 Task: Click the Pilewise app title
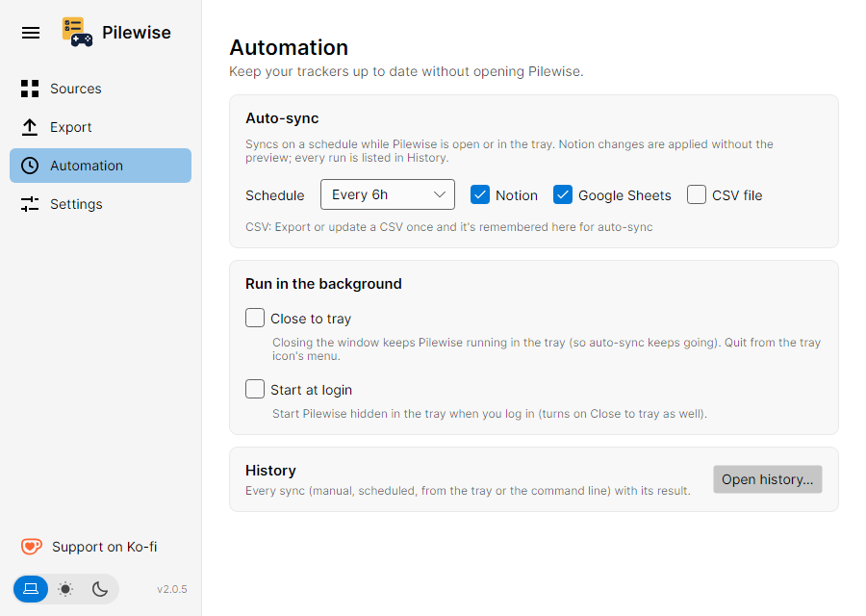137,33
